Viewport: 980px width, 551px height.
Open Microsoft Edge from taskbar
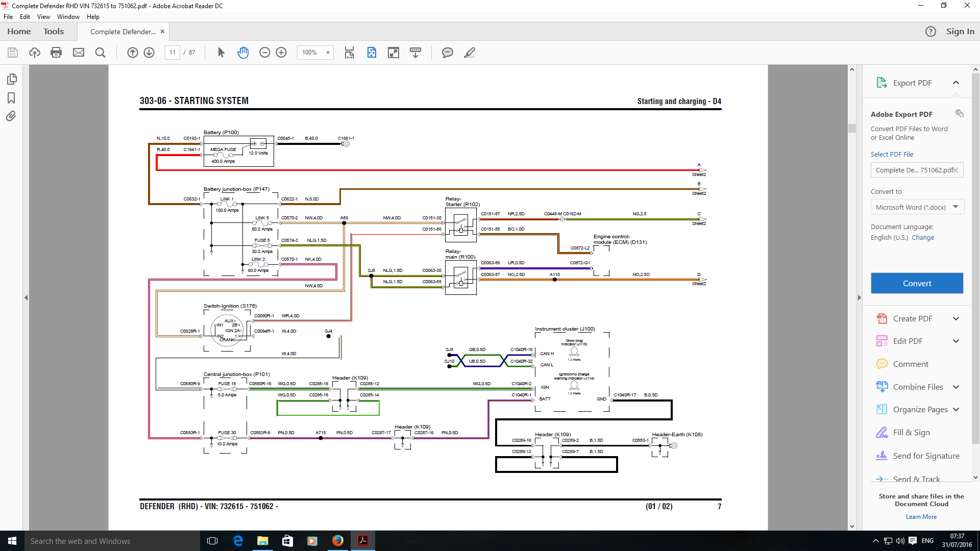(x=238, y=541)
